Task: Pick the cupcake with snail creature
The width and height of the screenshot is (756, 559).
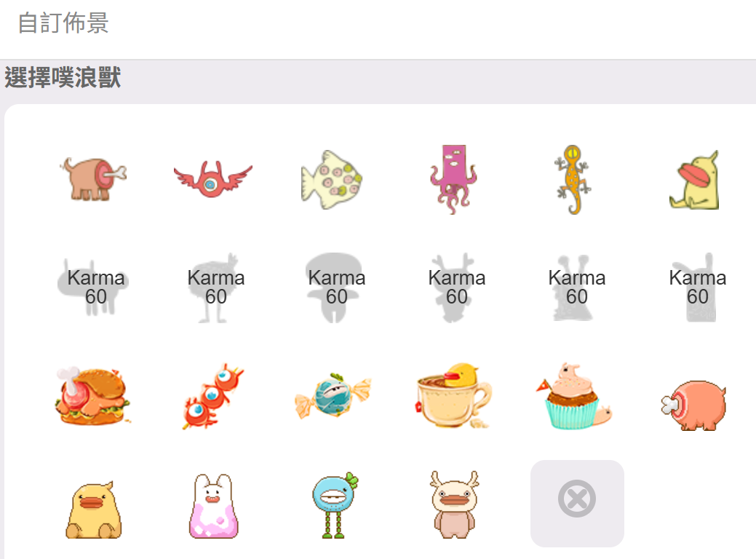Action: (574, 396)
